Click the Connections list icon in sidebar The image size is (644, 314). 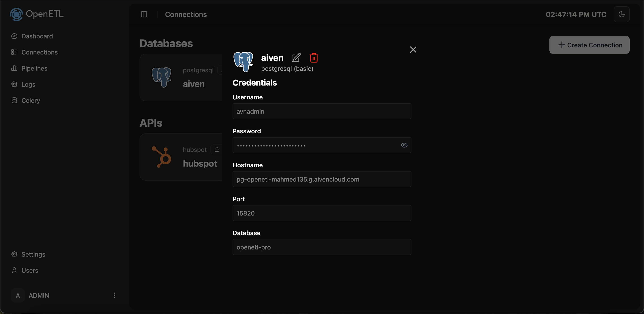[x=14, y=52]
